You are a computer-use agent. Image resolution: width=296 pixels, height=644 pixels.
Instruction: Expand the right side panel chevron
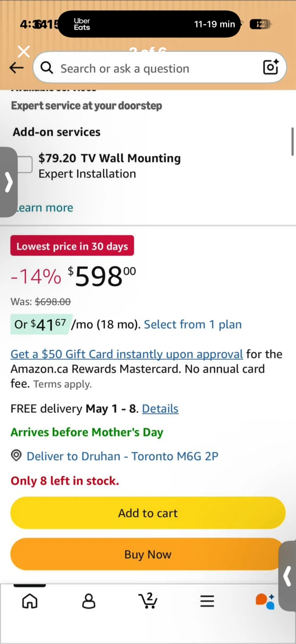[x=288, y=576]
